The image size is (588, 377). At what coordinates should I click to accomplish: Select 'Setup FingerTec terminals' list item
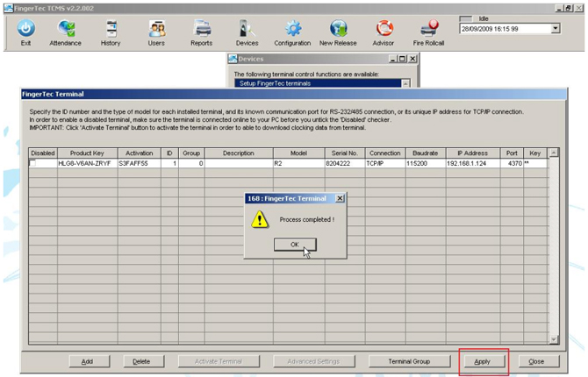(318, 83)
